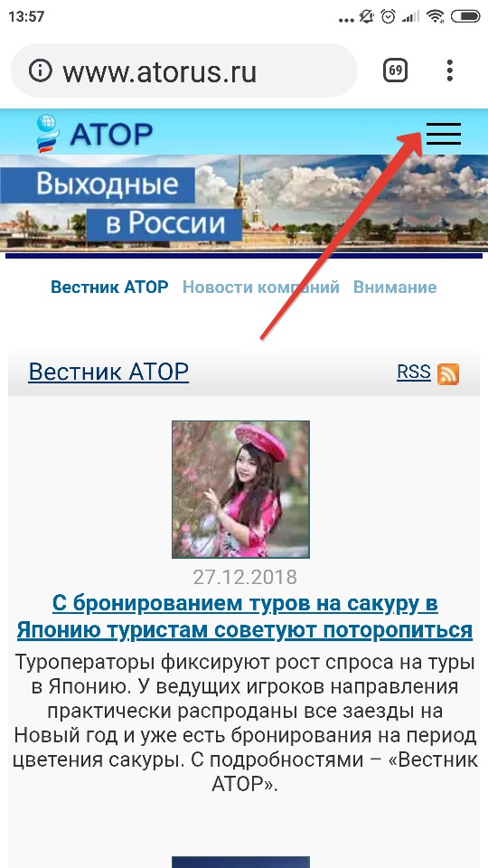Tap the www.atorus.ru address bar
Image resolution: width=488 pixels, height=868 pixels.
point(183,71)
